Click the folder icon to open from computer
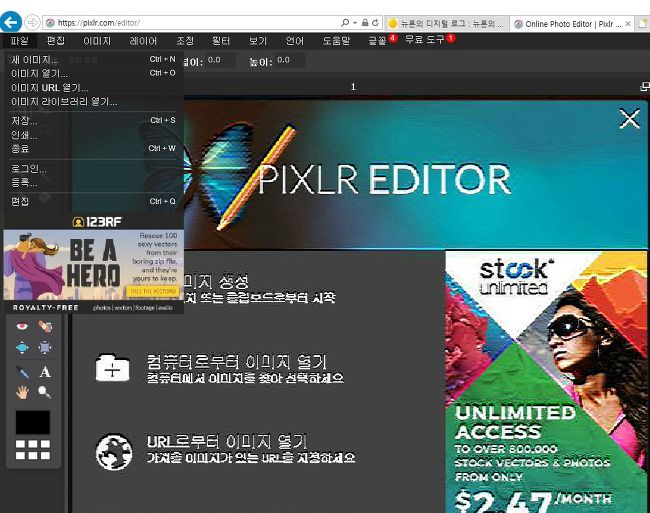The image size is (650, 513). [x=112, y=368]
